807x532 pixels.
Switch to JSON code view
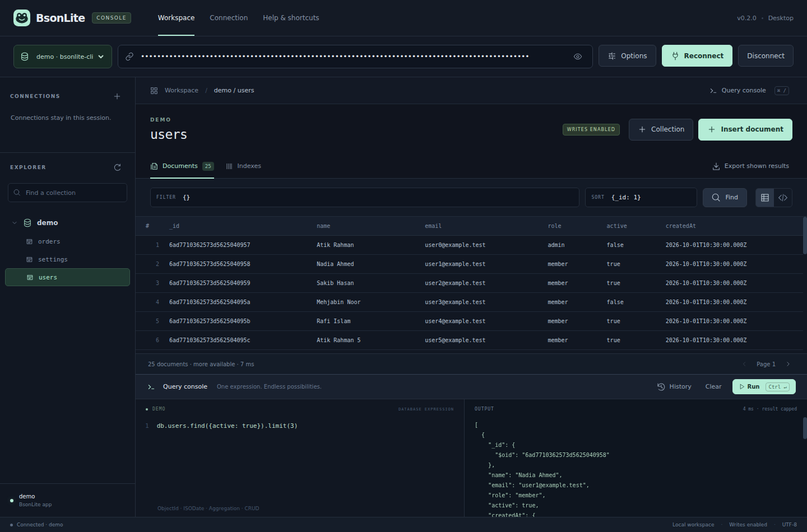(783, 198)
